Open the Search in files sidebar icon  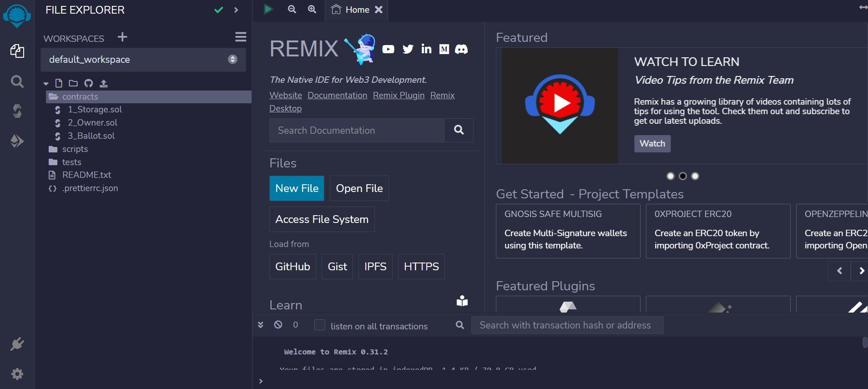(x=17, y=82)
